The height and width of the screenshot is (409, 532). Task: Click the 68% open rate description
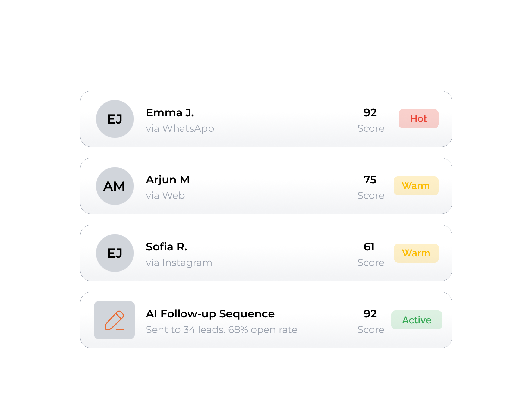pyautogui.click(x=222, y=330)
